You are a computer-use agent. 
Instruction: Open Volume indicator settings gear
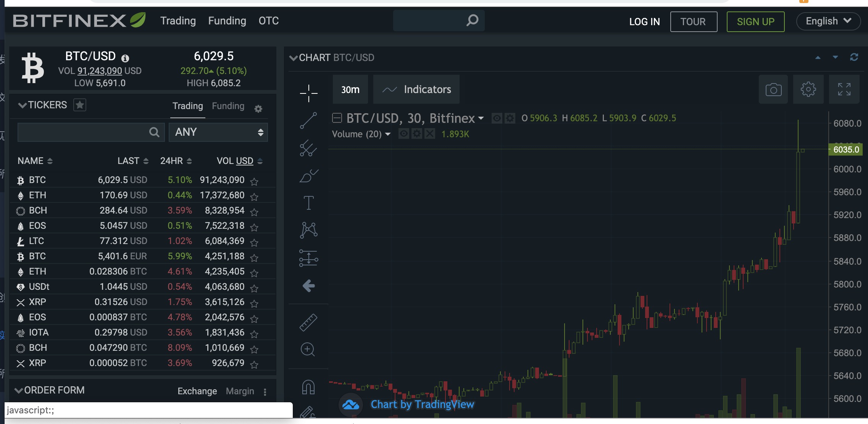[417, 134]
